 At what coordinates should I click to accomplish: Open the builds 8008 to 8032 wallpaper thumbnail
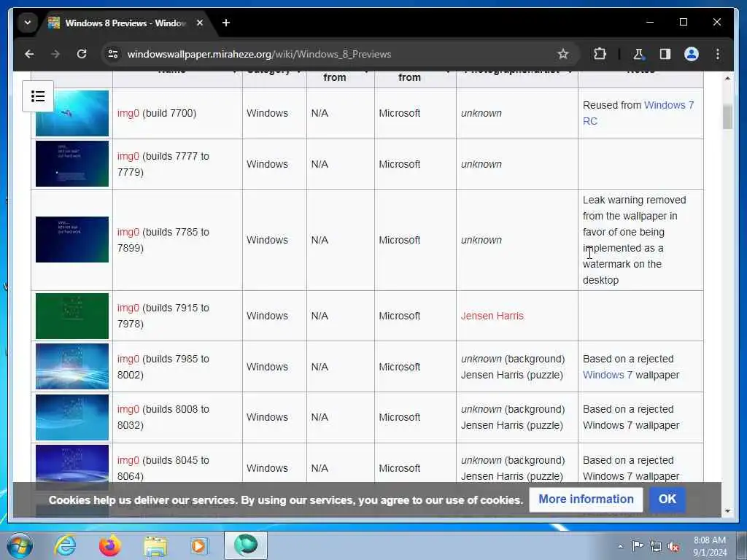coord(72,417)
